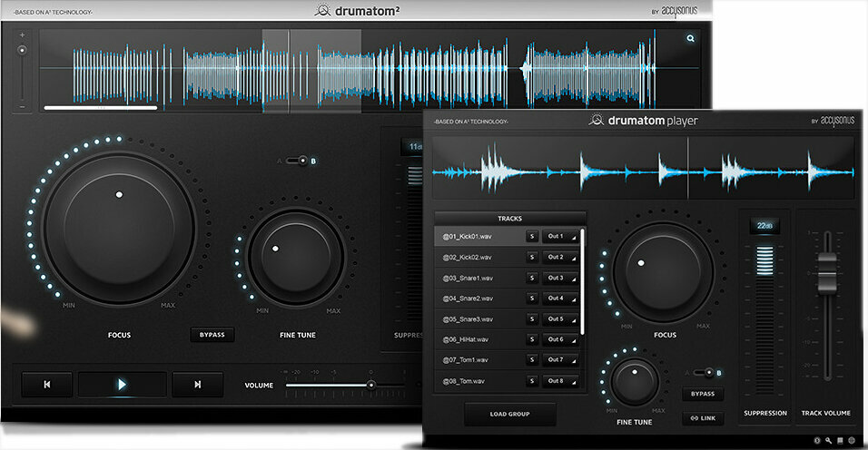Click the FINE TUNE knob in drumatom player

[x=635, y=381]
